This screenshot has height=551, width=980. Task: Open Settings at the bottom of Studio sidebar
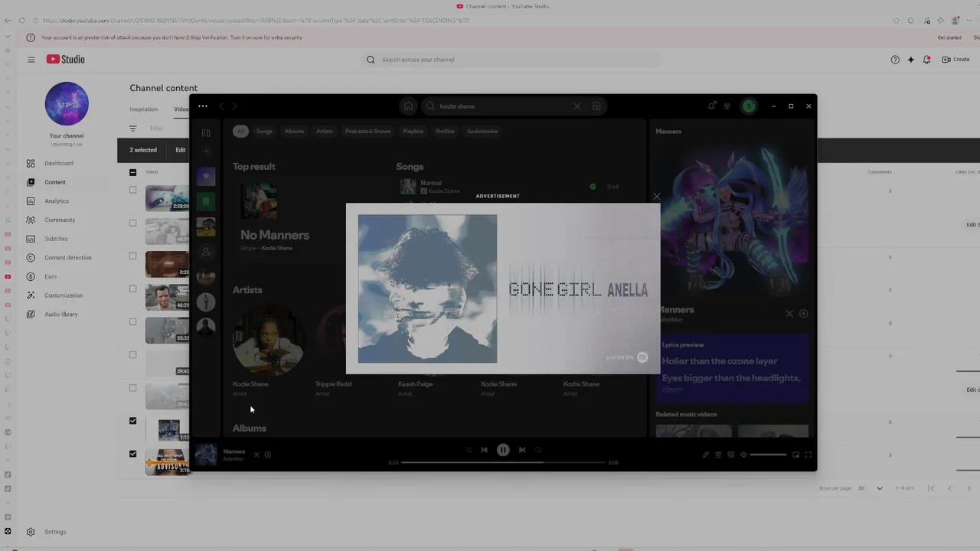pos(55,532)
